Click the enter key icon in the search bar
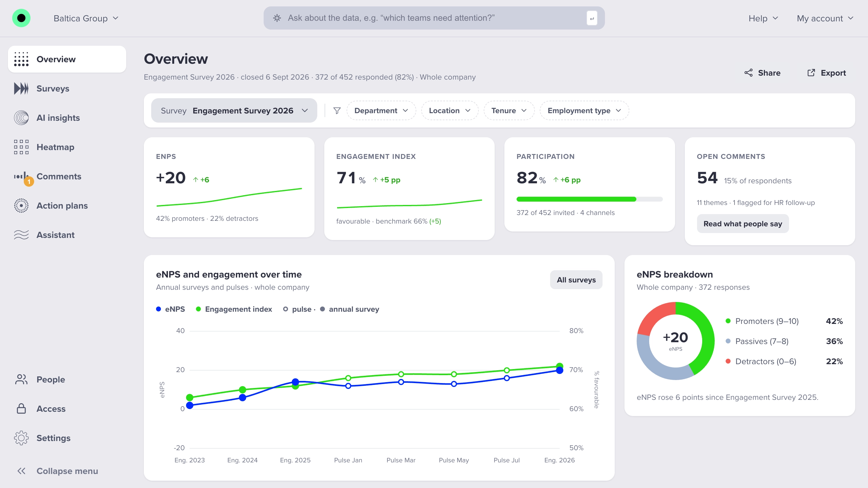This screenshot has height=488, width=868. click(592, 18)
